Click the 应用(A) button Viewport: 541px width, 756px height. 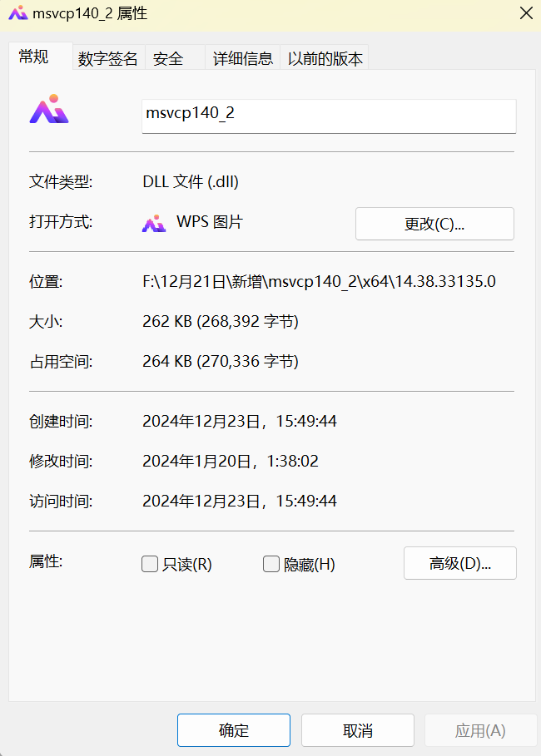[480, 730]
